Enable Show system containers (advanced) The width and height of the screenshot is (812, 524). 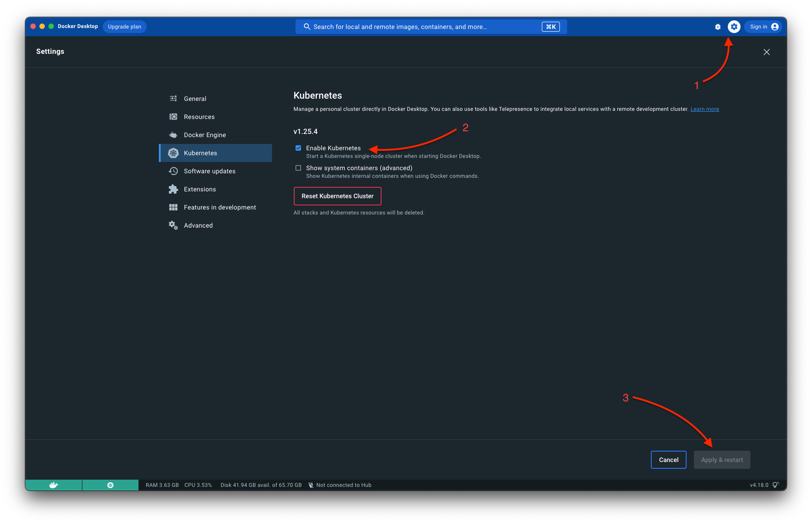point(298,168)
